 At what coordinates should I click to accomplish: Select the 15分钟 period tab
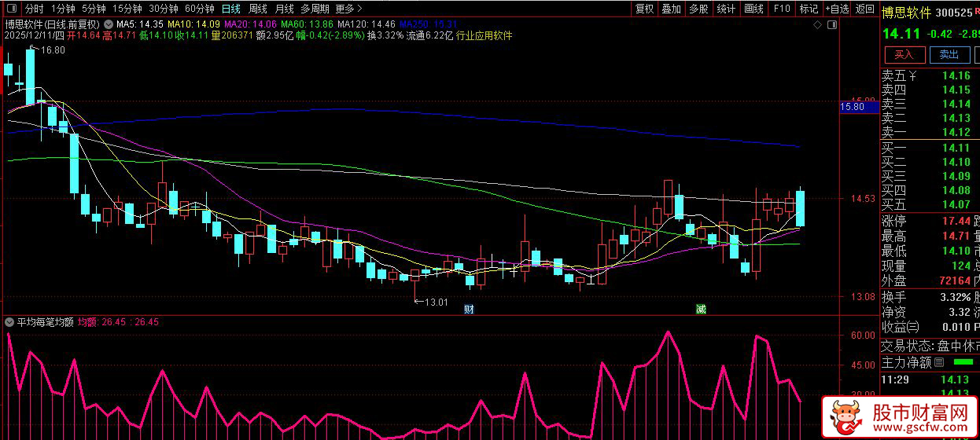point(127,9)
